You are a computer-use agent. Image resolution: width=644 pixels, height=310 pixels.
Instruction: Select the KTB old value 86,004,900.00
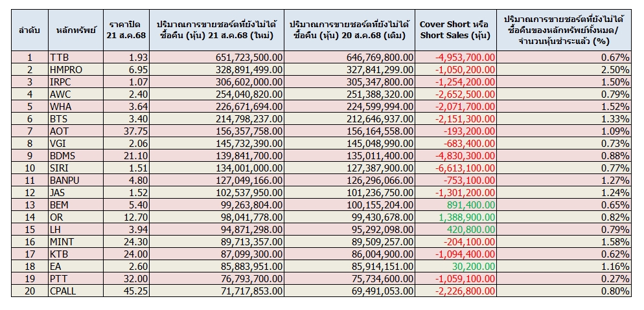(349, 254)
